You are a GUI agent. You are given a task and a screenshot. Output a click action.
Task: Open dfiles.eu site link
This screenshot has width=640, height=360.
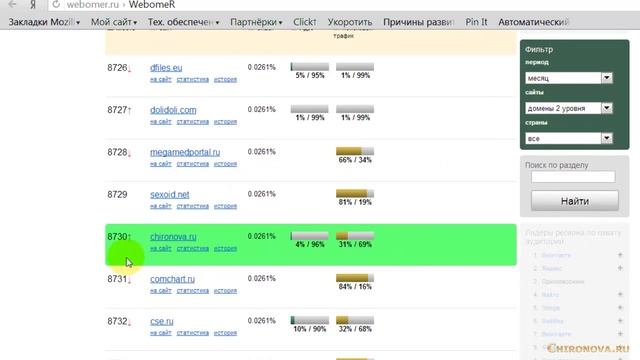166,68
